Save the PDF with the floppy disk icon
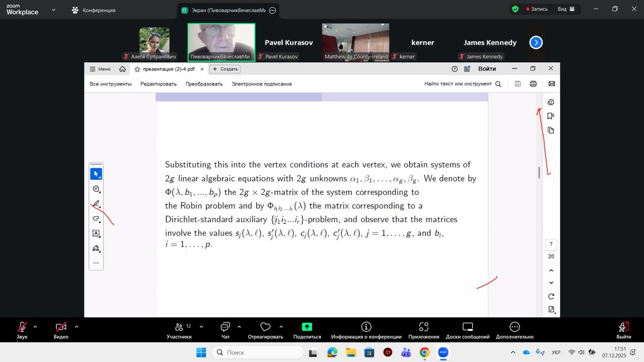644x362 pixels. pyautogui.click(x=518, y=84)
